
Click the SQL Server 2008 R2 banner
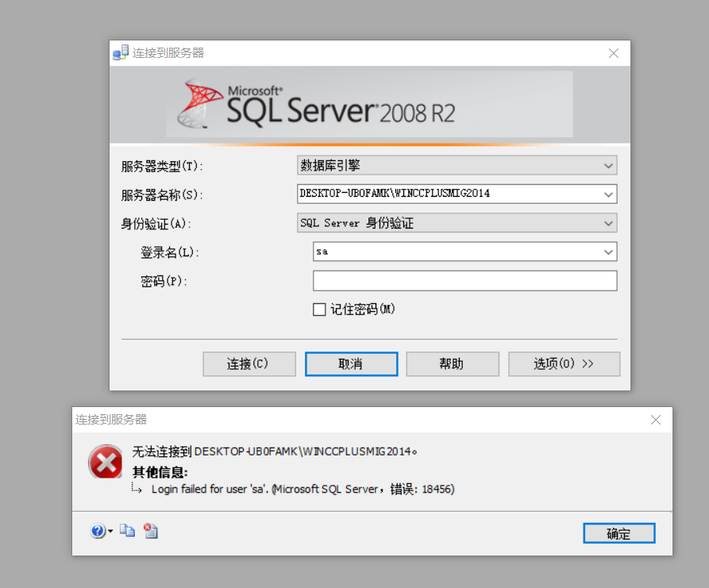point(369,104)
